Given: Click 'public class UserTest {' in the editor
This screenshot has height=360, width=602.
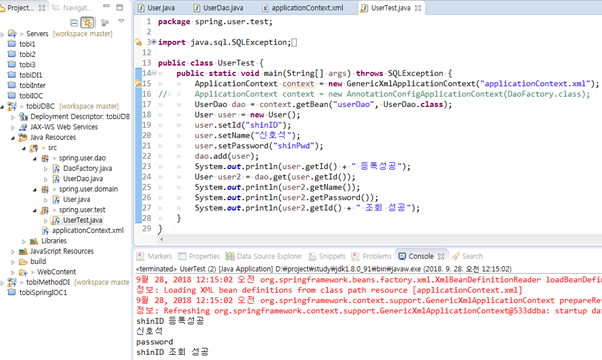Looking at the screenshot, I should pyautogui.click(x=210, y=63).
